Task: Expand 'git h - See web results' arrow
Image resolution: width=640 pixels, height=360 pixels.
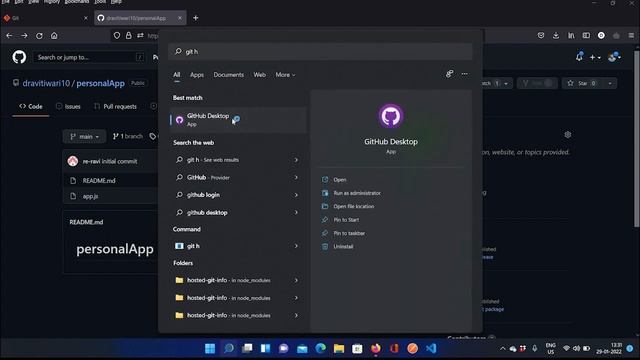Action: [x=296, y=160]
